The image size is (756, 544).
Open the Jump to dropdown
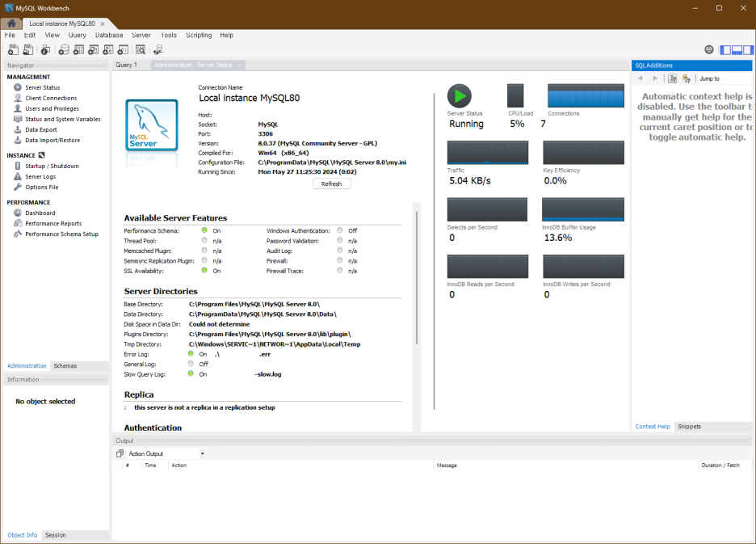pos(710,78)
